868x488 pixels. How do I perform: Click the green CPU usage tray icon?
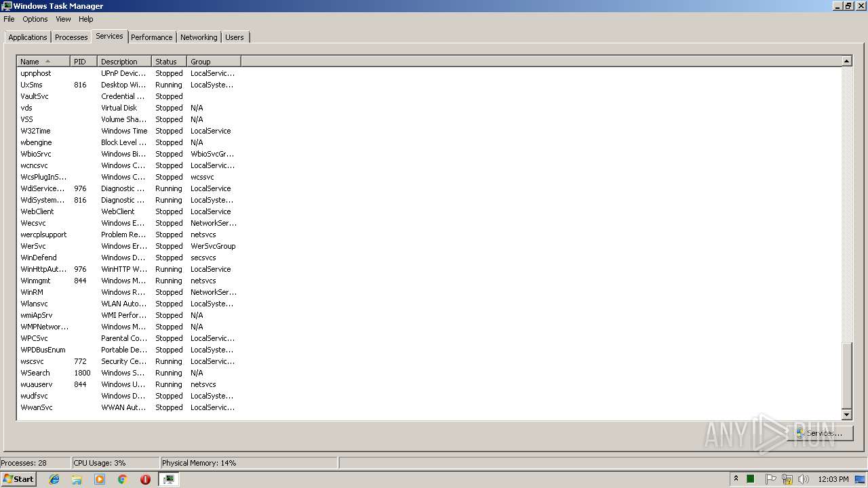[x=751, y=479]
